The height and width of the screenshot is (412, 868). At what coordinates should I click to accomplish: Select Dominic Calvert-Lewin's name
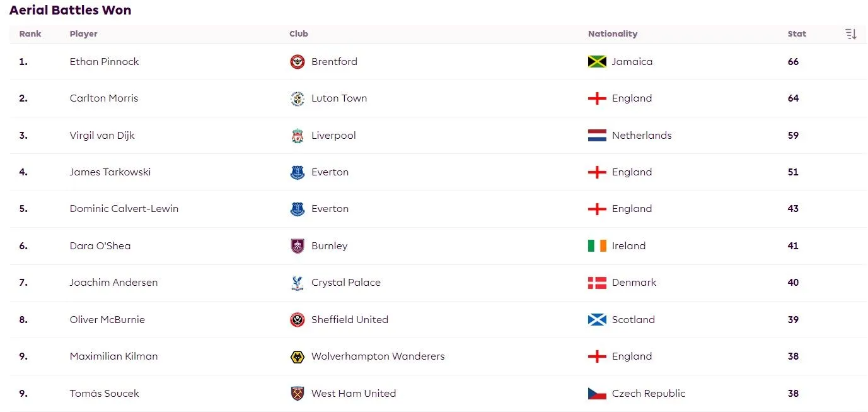(124, 209)
